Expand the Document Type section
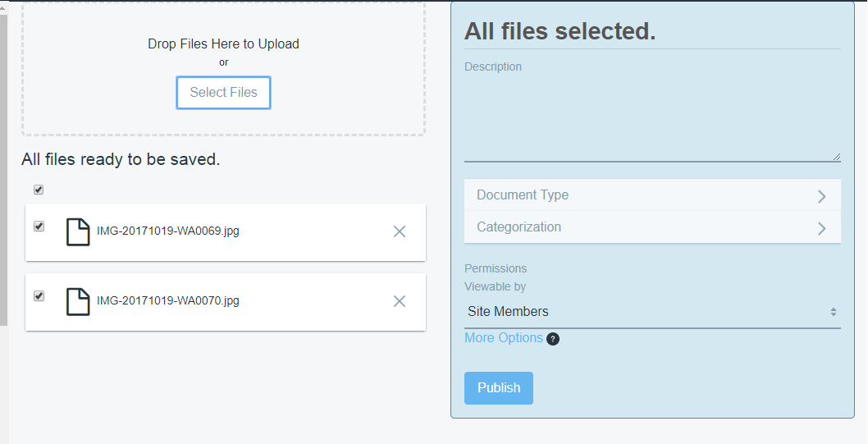 pos(523,195)
